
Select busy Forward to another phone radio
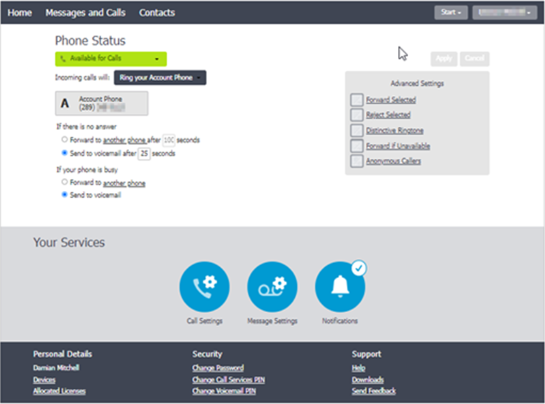pyautogui.click(x=64, y=182)
